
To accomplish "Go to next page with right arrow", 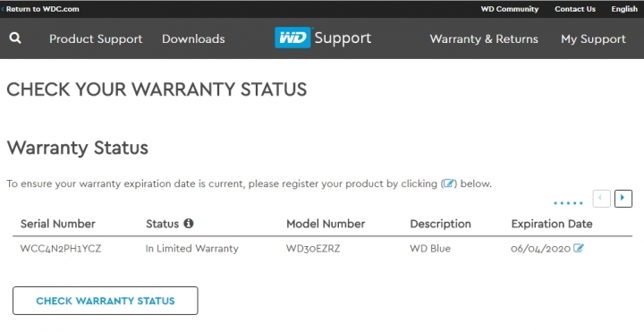I will click(x=623, y=199).
